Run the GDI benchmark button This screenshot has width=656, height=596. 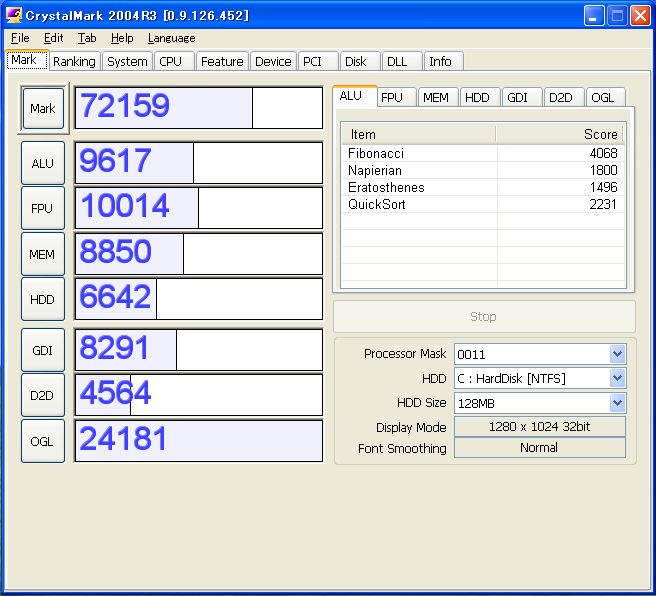coord(43,350)
